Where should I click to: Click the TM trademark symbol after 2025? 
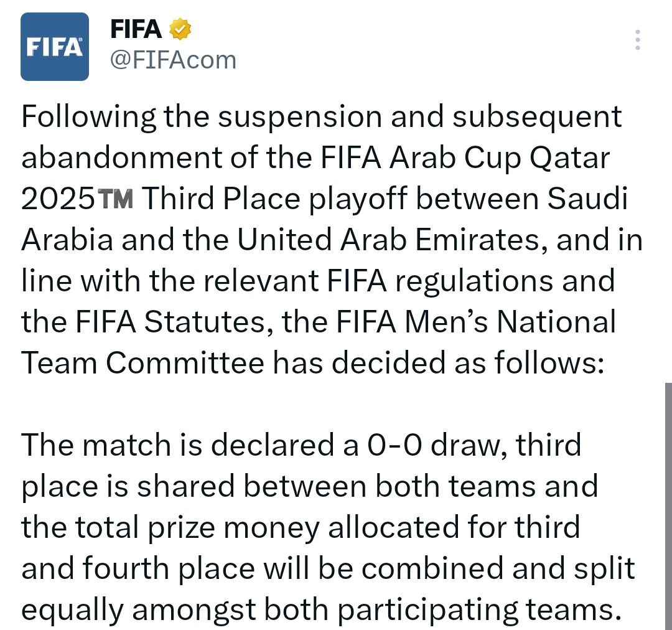[115, 200]
